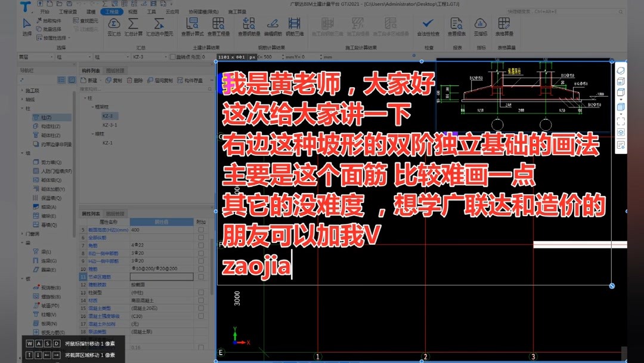Open 钢筋三维 3D rebar view
644x363 pixels.
tap(295, 27)
